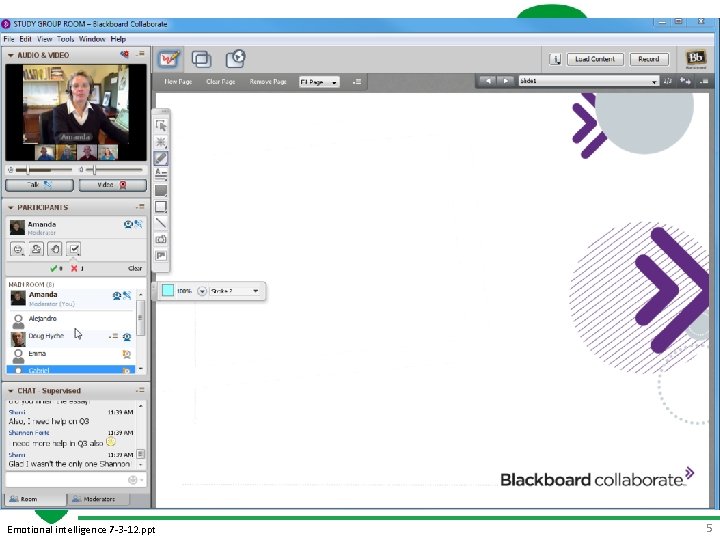Toggle the Talk microphone button
This screenshot has height=540, width=720.
39,185
